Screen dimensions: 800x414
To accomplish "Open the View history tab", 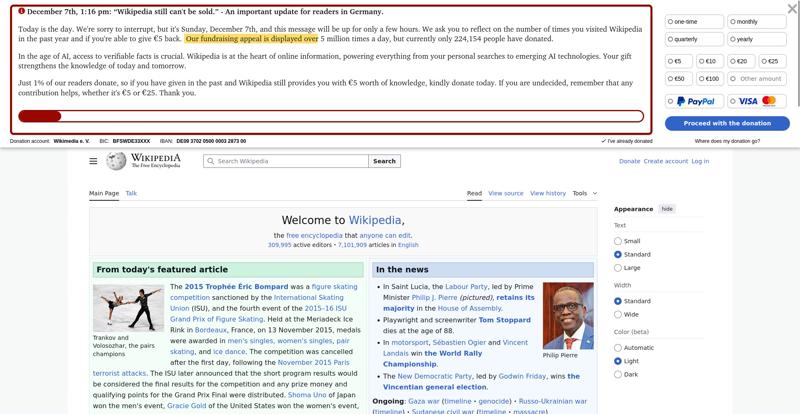I will coord(547,193).
